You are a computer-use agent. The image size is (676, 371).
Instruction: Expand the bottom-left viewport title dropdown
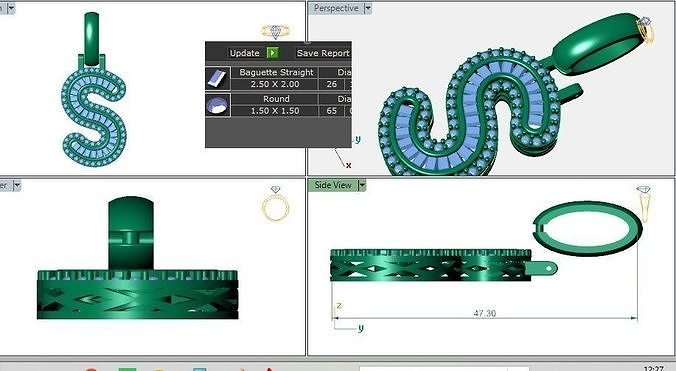(x=17, y=185)
